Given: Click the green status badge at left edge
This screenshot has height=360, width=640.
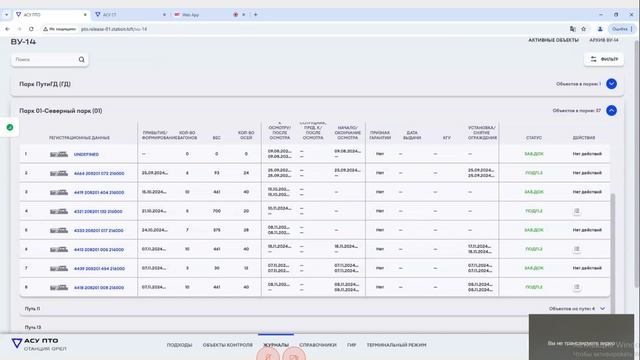Looking at the screenshot, I should tap(10, 127).
